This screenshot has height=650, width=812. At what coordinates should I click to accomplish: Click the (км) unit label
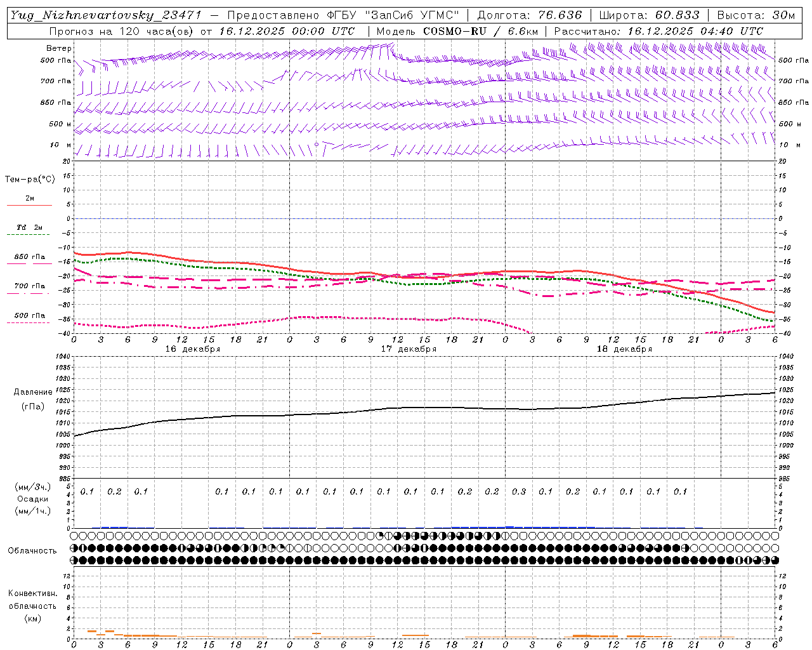coord(32,618)
